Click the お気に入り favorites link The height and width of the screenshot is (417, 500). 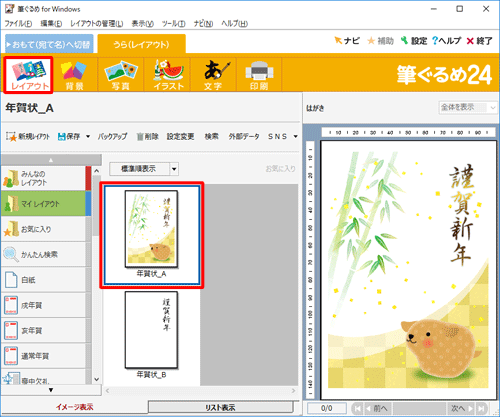(x=281, y=169)
